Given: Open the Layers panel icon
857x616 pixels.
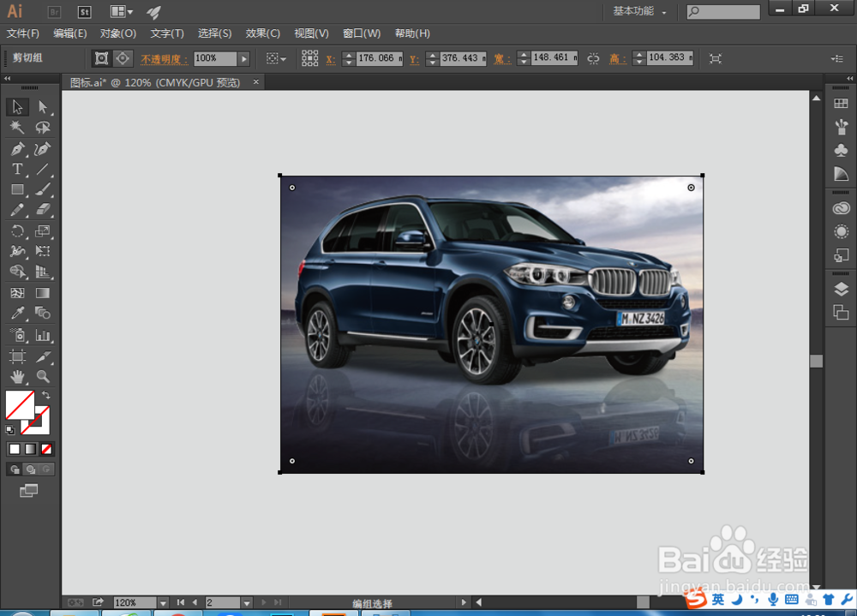Looking at the screenshot, I should click(x=841, y=289).
